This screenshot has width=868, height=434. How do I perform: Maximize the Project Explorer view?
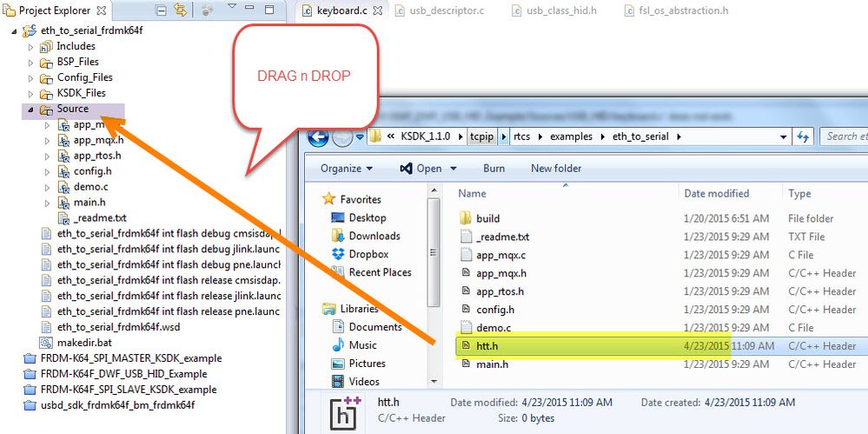pyautogui.click(x=269, y=10)
